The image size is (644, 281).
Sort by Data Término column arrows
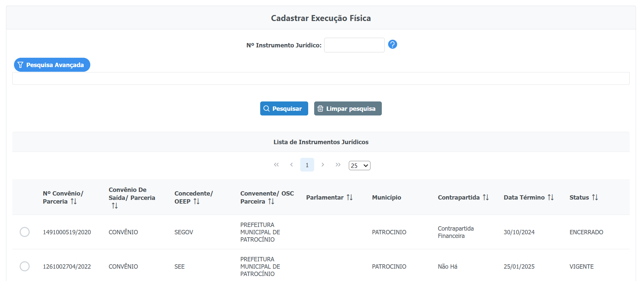551,198
